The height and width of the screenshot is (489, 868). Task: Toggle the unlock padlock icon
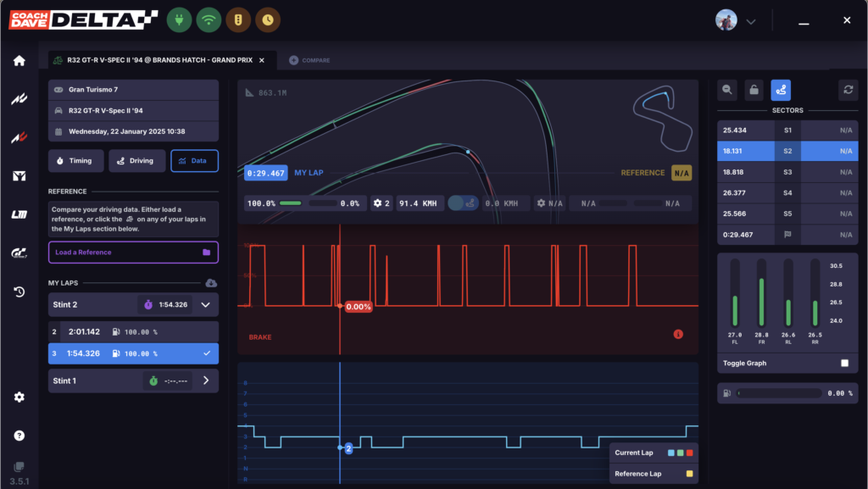[x=754, y=90]
